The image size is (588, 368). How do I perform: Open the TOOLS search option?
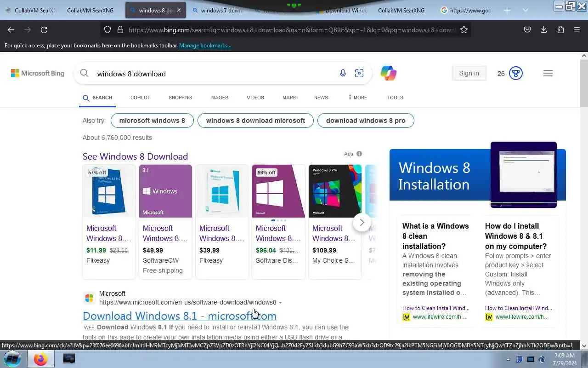click(x=395, y=98)
